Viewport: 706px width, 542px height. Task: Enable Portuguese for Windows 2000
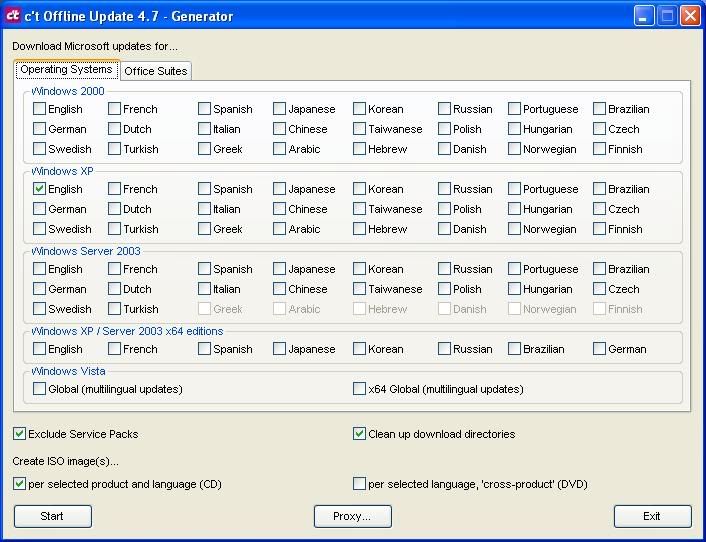coord(514,108)
